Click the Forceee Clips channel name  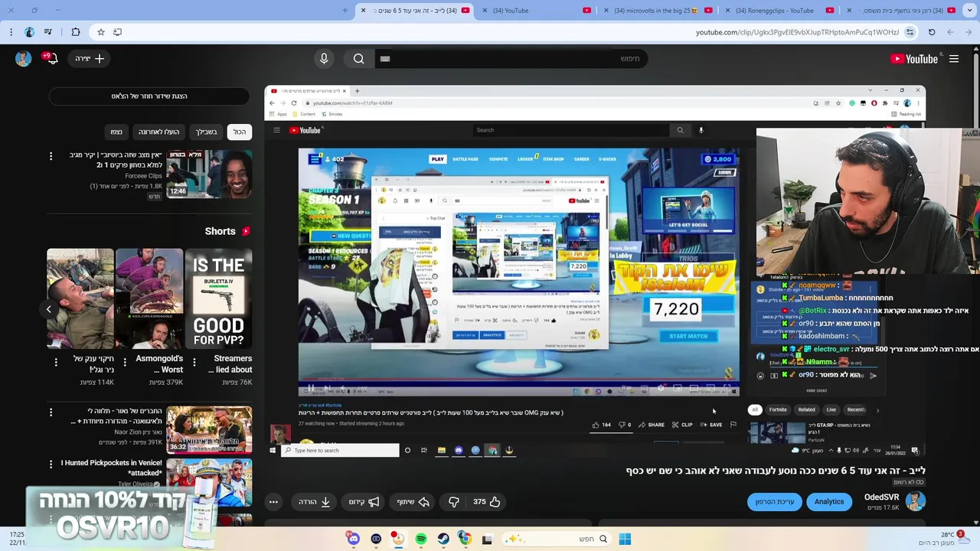point(143,176)
